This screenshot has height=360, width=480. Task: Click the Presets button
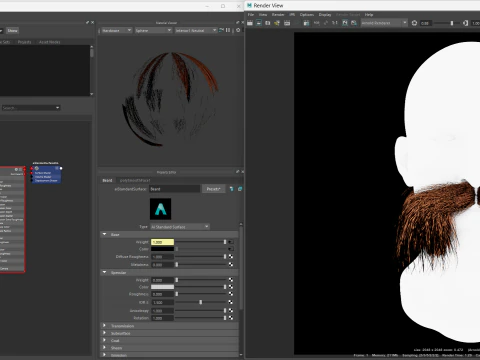coord(213,189)
